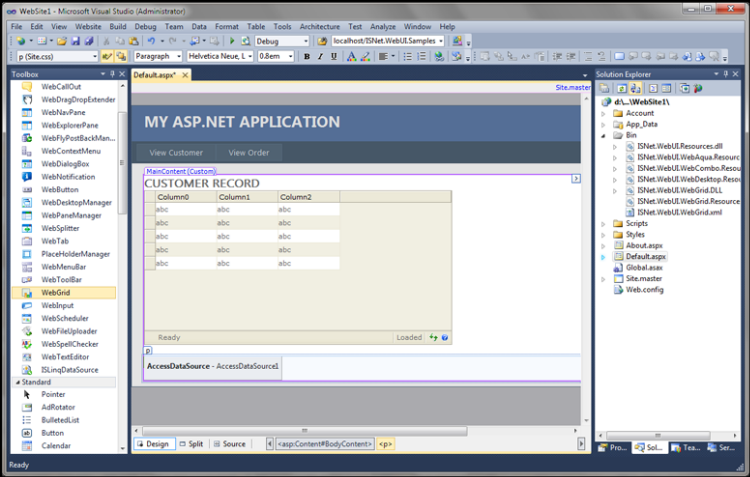Click the green Start Debugging arrow
Image resolution: width=750 pixels, height=477 pixels.
click(232, 41)
